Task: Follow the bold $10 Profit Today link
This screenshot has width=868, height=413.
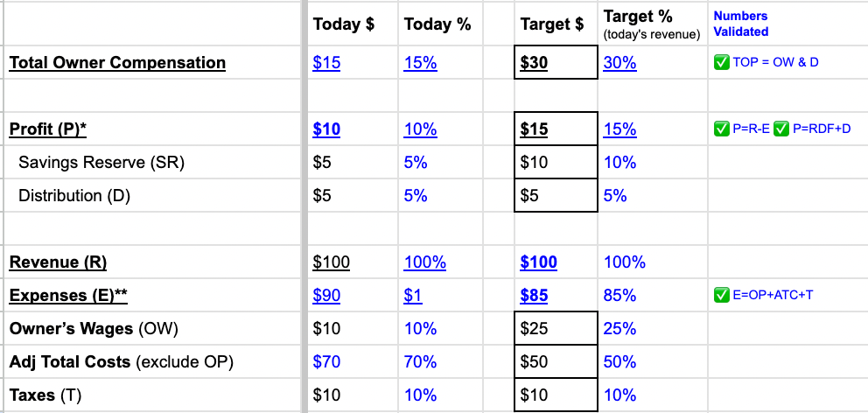Action: (x=326, y=129)
